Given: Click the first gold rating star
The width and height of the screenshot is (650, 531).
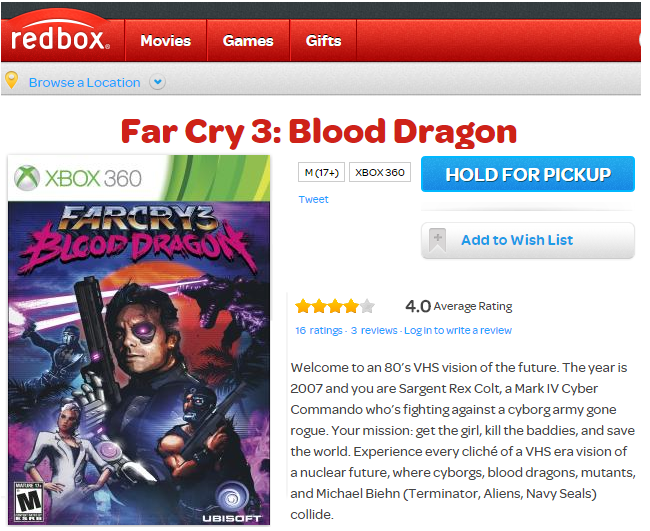Looking at the screenshot, I should [303, 306].
